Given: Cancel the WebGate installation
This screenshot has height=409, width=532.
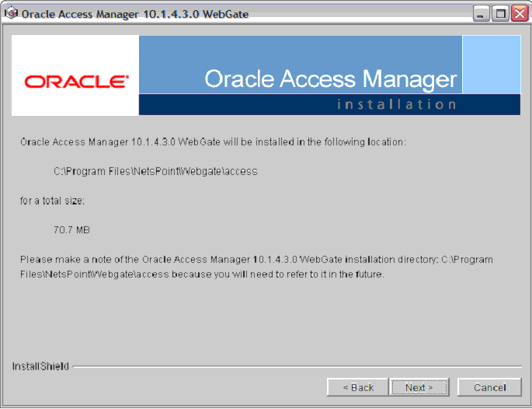Looking at the screenshot, I should click(489, 387).
